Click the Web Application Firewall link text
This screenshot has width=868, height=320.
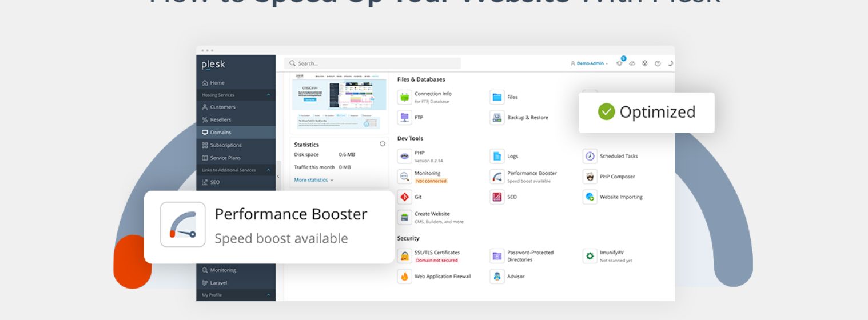tap(443, 277)
